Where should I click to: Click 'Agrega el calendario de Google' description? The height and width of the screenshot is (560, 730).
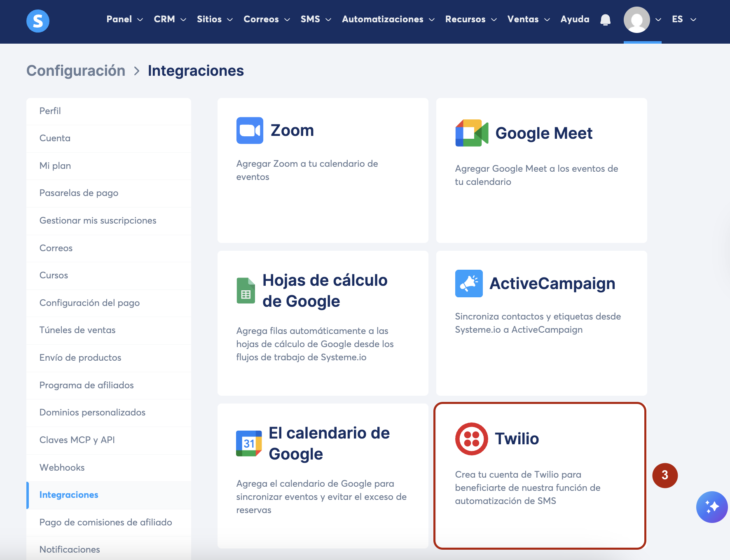[321, 497]
